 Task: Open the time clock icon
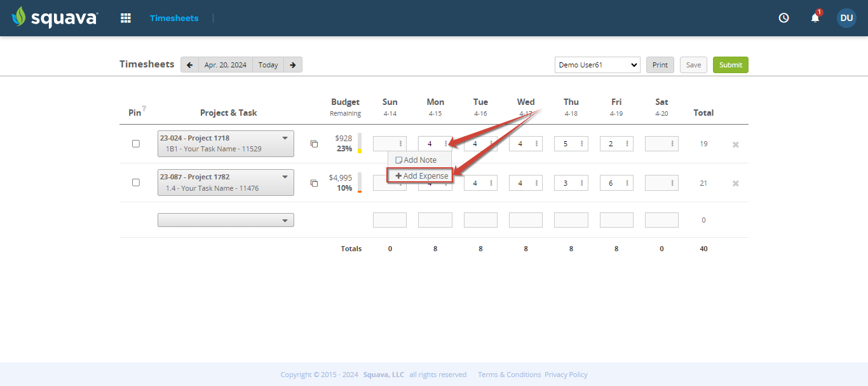pos(783,18)
